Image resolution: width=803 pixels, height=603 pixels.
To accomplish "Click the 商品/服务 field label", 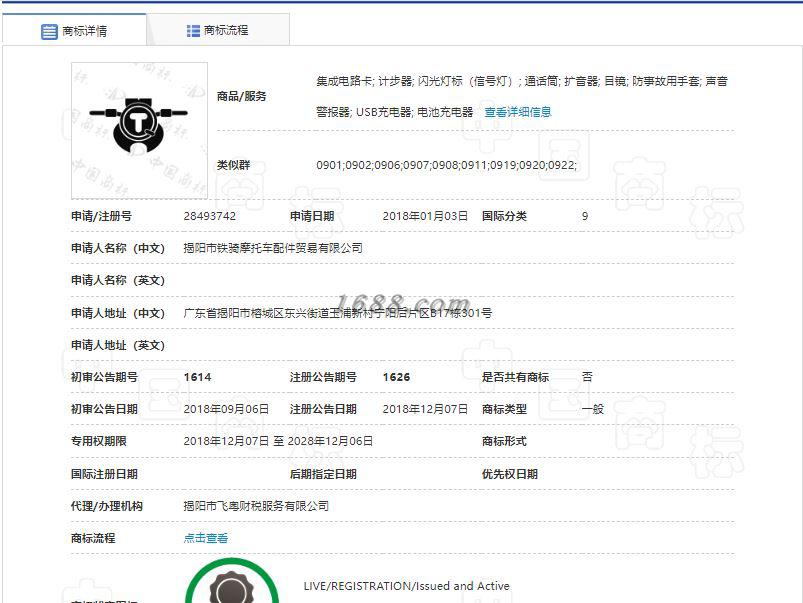I will coord(241,96).
